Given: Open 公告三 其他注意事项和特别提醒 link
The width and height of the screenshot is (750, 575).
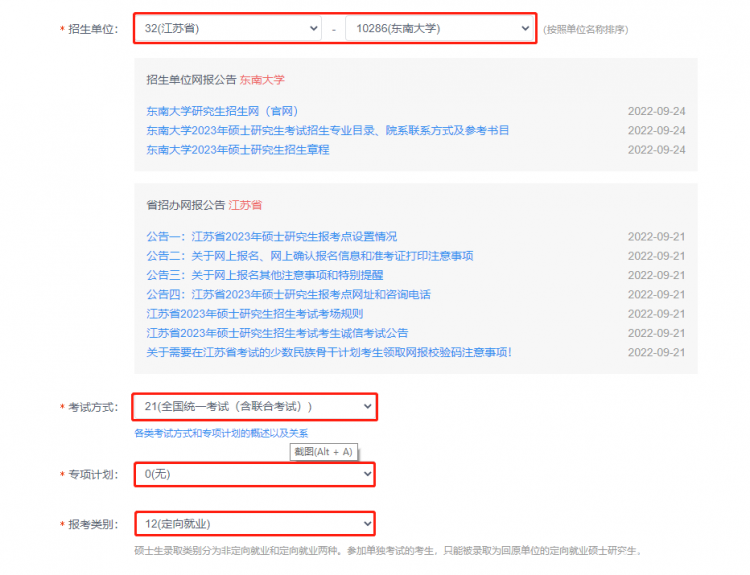Looking at the screenshot, I should pyautogui.click(x=265, y=275).
